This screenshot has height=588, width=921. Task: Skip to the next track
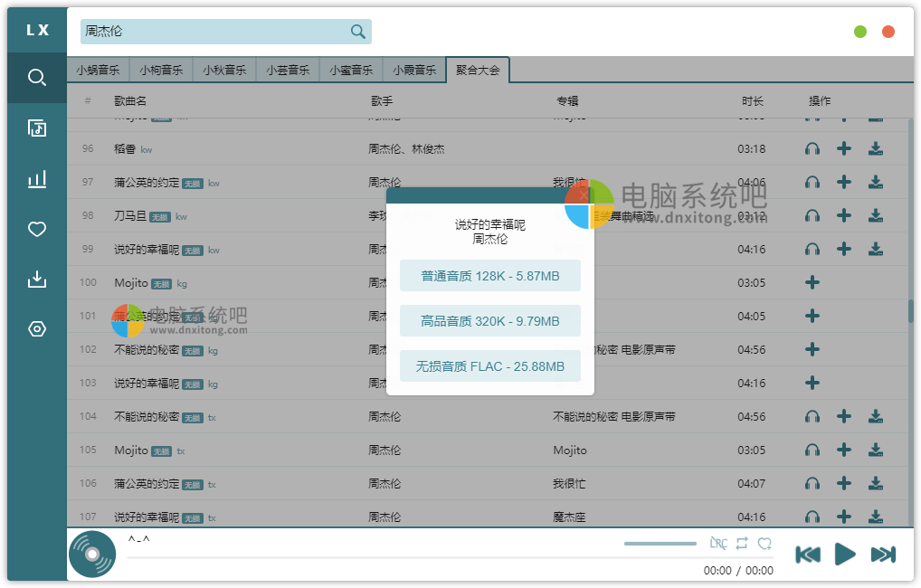tap(883, 555)
